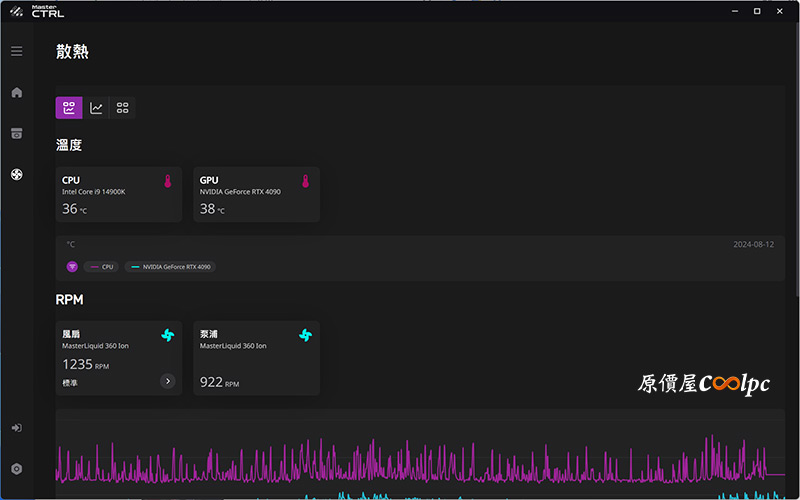The height and width of the screenshot is (500, 800).
Task: Click the 1235 RPM fan speed value
Action: click(x=86, y=364)
